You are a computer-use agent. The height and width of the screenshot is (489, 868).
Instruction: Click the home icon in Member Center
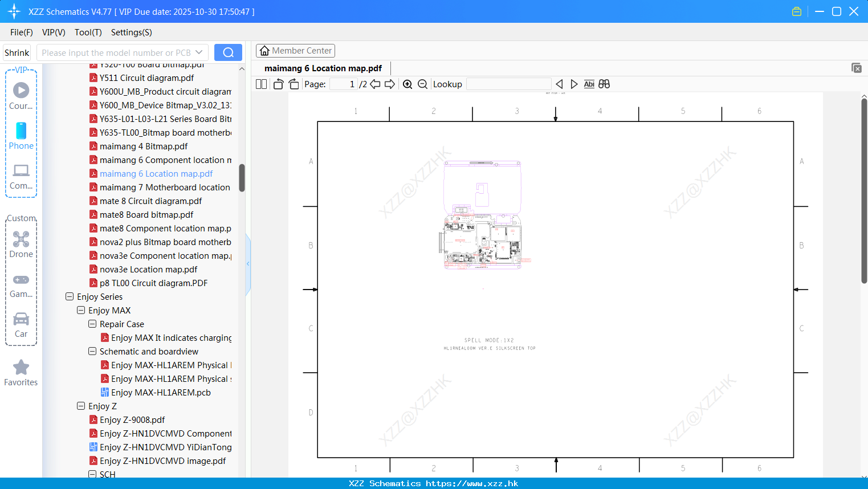pyautogui.click(x=264, y=51)
